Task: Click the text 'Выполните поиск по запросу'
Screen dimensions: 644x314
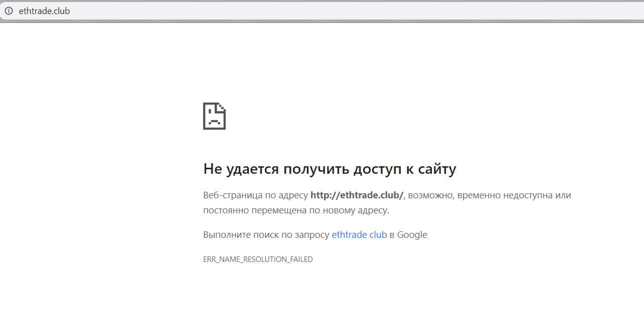Action: click(266, 234)
